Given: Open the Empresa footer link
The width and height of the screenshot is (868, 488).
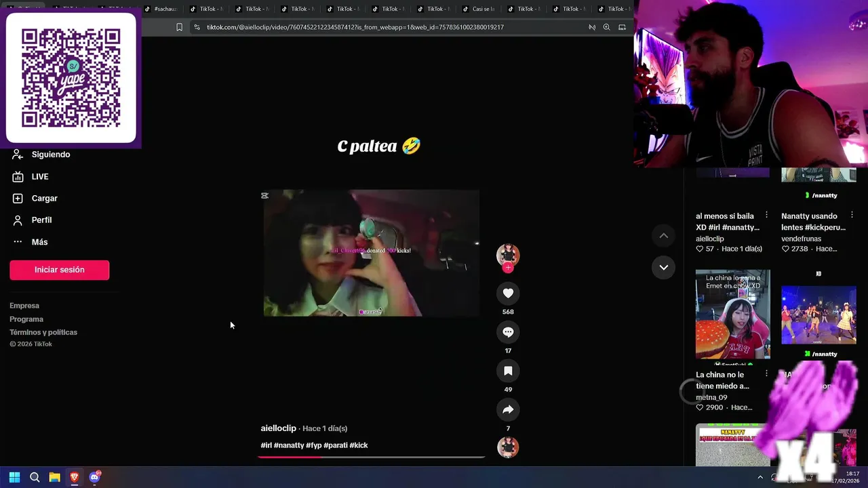Looking at the screenshot, I should coord(24,306).
